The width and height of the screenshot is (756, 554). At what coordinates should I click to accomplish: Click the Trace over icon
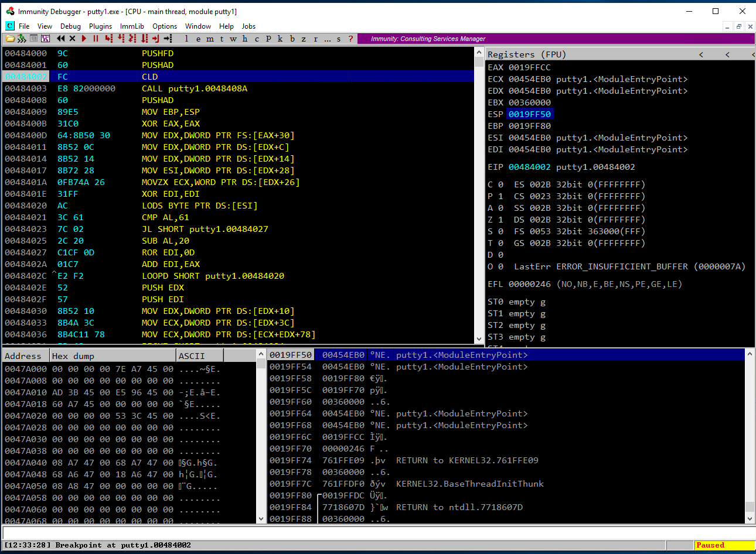(x=145, y=39)
